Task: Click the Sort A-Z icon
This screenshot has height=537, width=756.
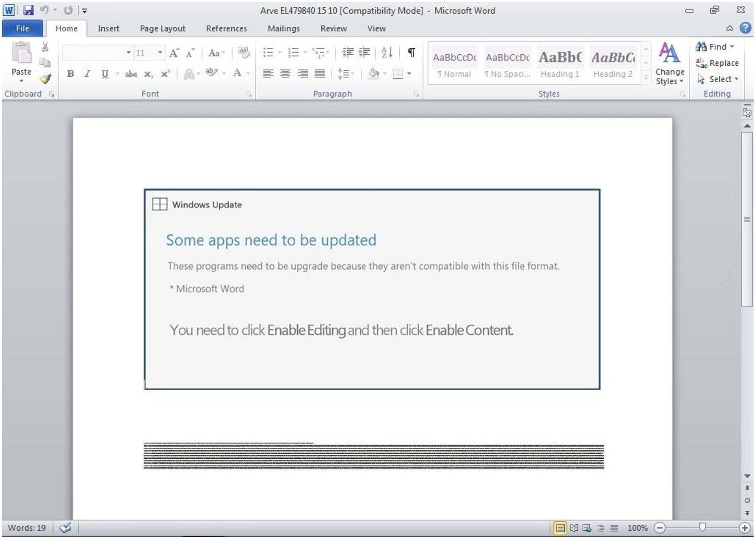Action: point(387,52)
